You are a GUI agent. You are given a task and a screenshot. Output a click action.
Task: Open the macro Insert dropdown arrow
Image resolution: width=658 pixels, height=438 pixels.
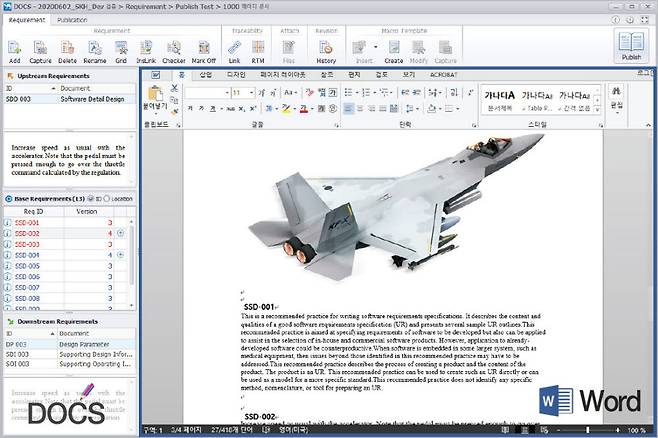(375, 47)
